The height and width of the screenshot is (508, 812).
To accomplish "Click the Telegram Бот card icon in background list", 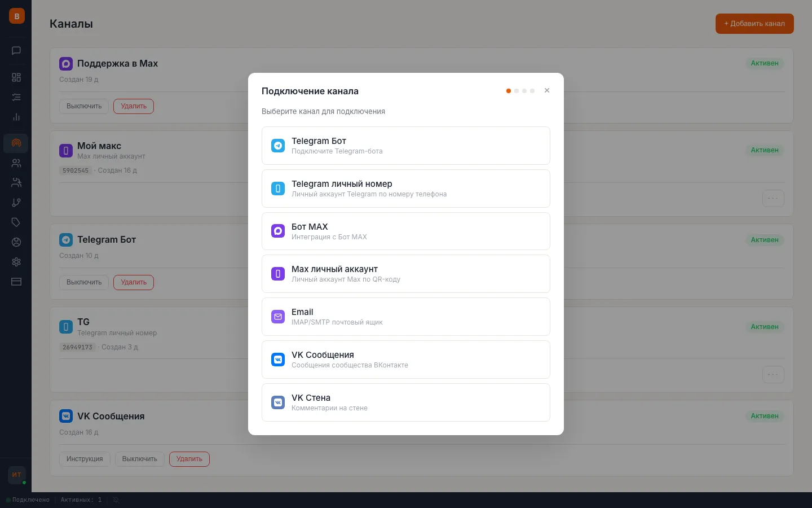I will click(66, 240).
